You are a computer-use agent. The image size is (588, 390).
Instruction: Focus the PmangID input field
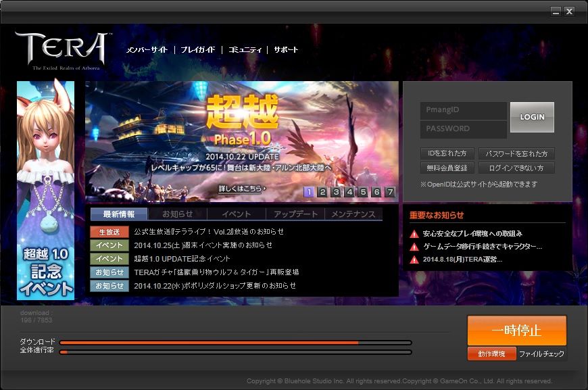coord(464,110)
